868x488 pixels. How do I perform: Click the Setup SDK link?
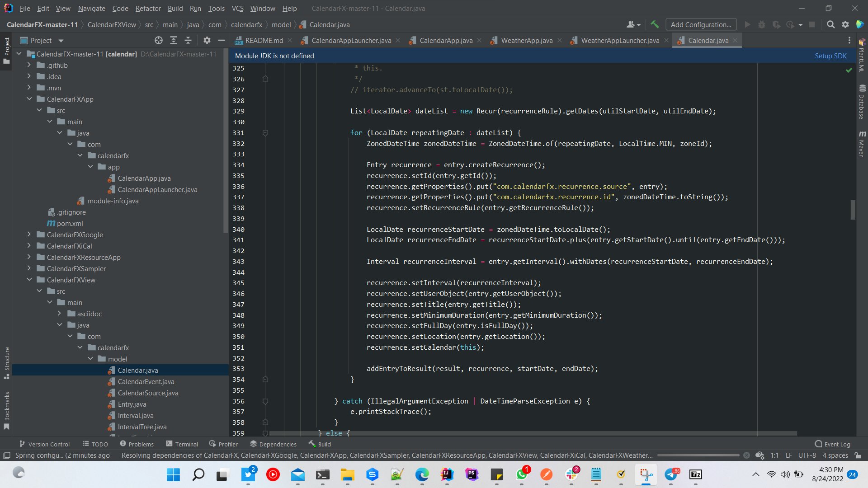pyautogui.click(x=830, y=56)
